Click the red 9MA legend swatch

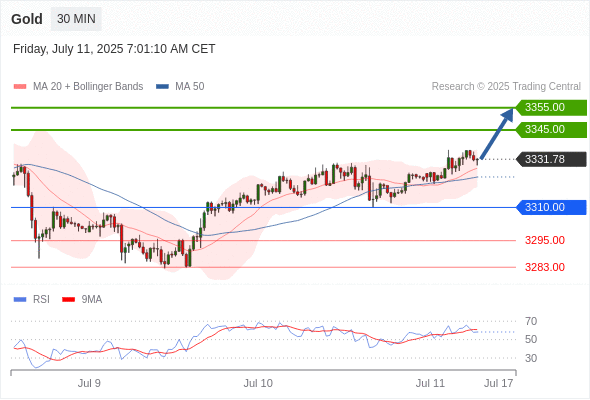(68, 300)
